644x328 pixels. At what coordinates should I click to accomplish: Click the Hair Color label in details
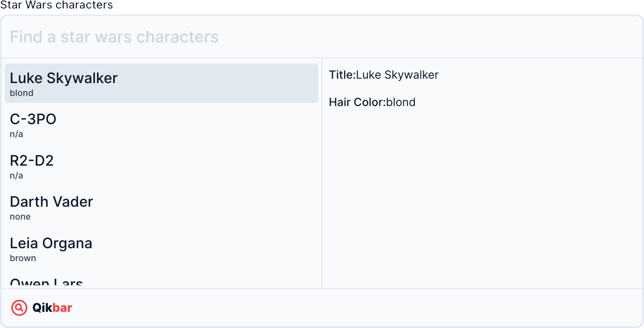pos(357,102)
